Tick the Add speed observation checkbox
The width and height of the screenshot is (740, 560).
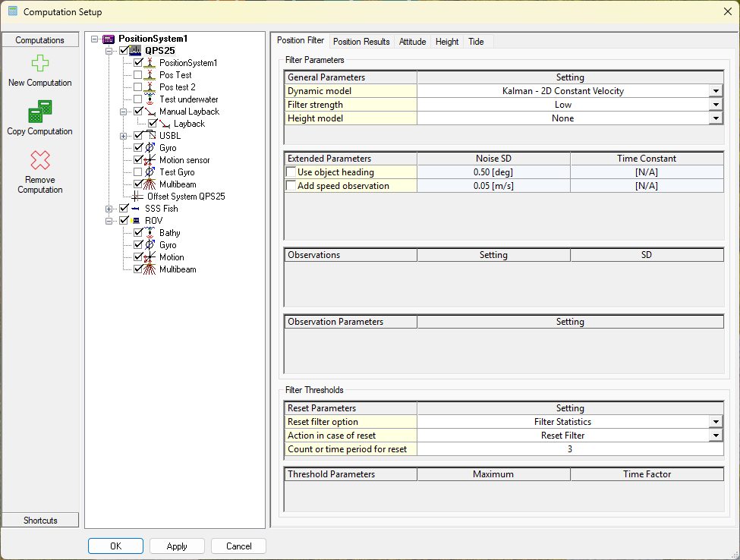point(291,186)
